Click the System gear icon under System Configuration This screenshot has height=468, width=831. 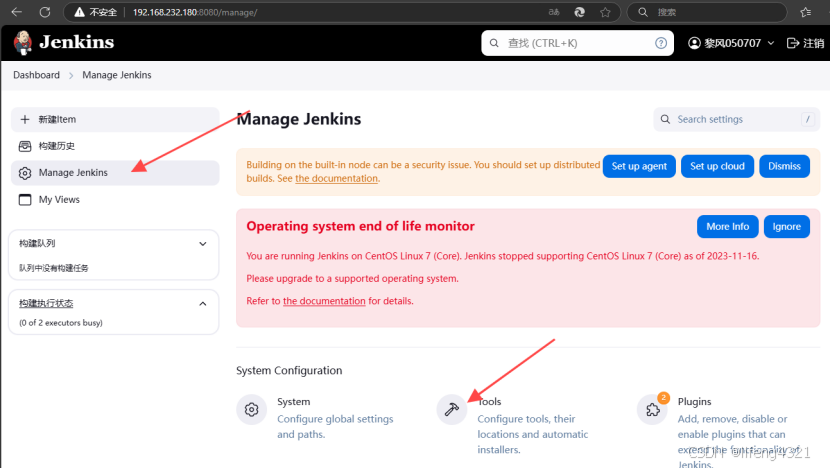pos(251,409)
